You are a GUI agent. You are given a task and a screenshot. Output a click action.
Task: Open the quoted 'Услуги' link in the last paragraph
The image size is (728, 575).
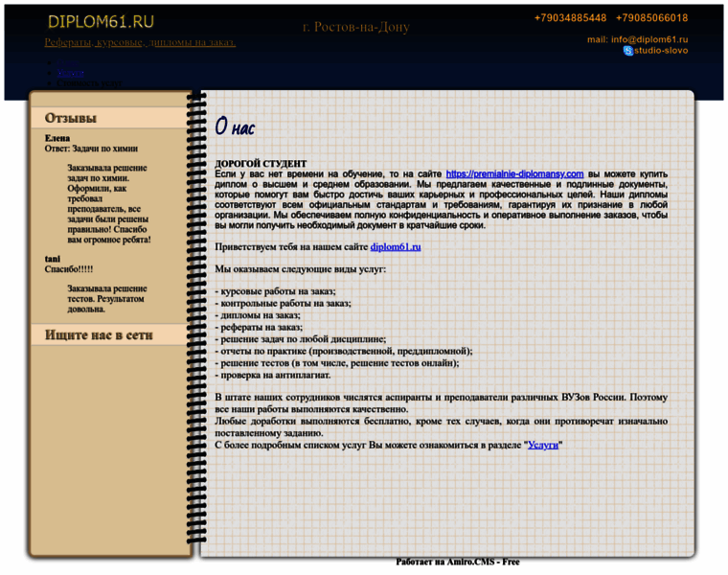[x=543, y=445]
